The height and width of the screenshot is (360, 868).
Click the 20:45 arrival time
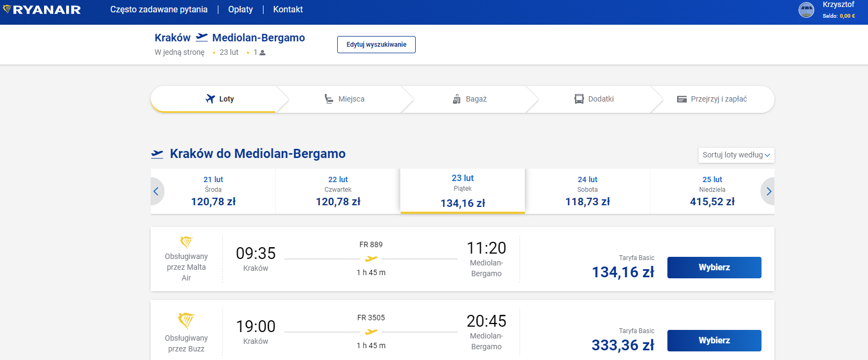486,321
